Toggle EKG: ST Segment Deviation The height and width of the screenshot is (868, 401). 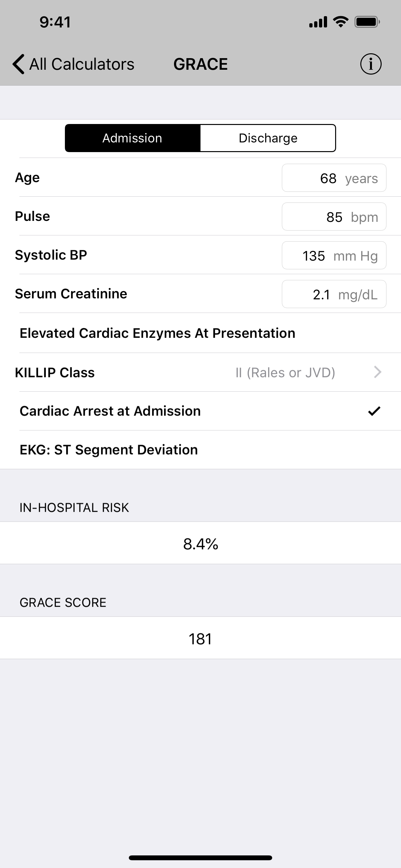point(200,450)
